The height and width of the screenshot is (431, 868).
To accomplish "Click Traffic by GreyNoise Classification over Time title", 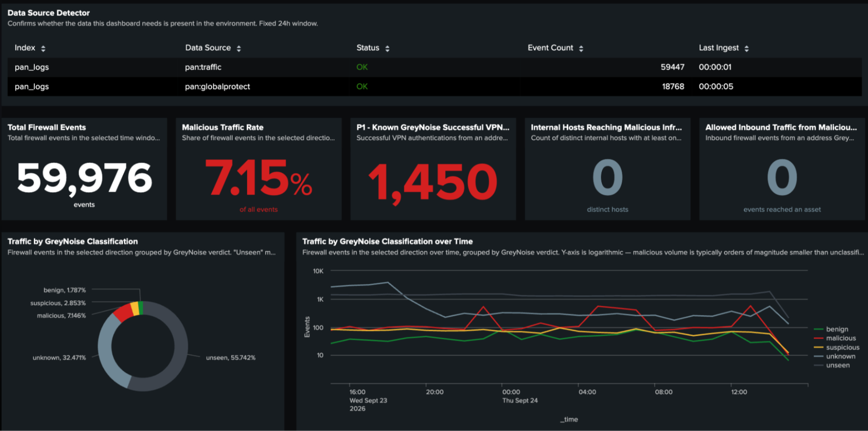I will pos(387,241).
